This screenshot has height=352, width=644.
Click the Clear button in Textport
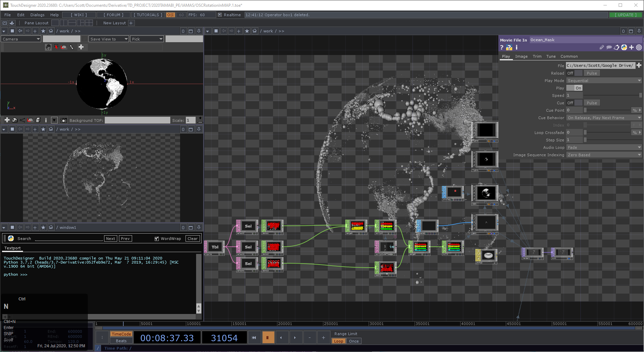193,239
